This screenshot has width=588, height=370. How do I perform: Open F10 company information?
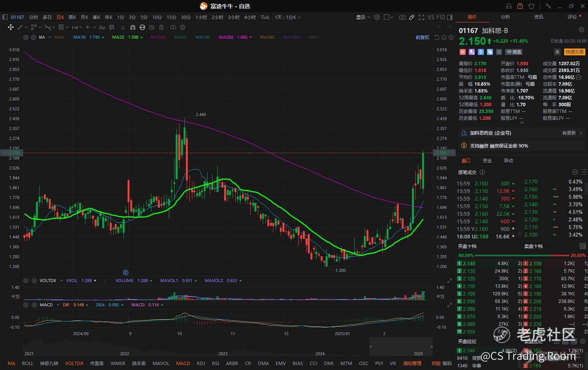coord(440,17)
